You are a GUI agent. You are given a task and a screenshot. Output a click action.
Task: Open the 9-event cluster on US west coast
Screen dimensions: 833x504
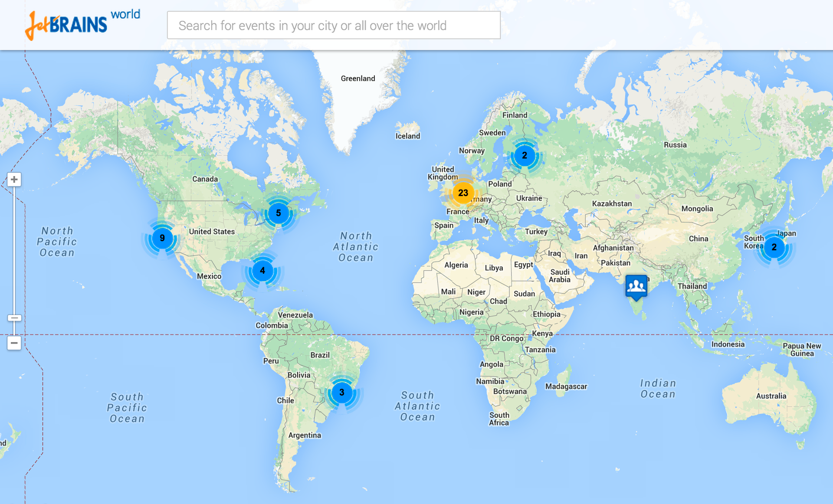162,238
